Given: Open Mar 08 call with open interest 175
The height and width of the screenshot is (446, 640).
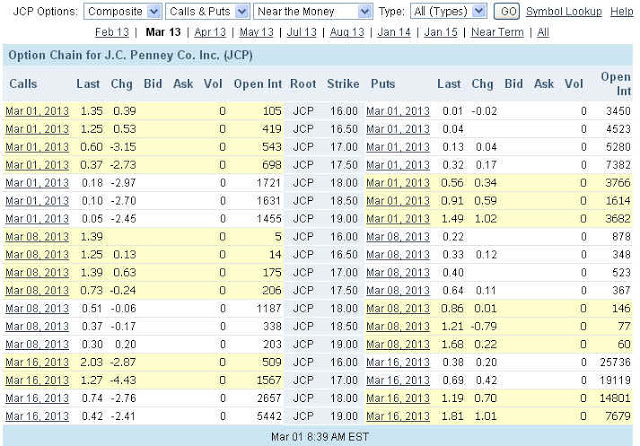Looking at the screenshot, I should pyautogui.click(x=37, y=273).
